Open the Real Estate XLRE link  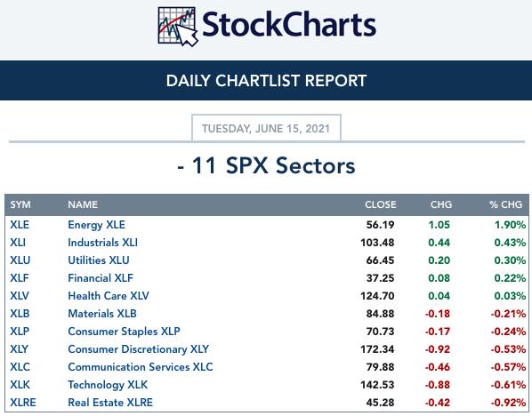(110, 403)
